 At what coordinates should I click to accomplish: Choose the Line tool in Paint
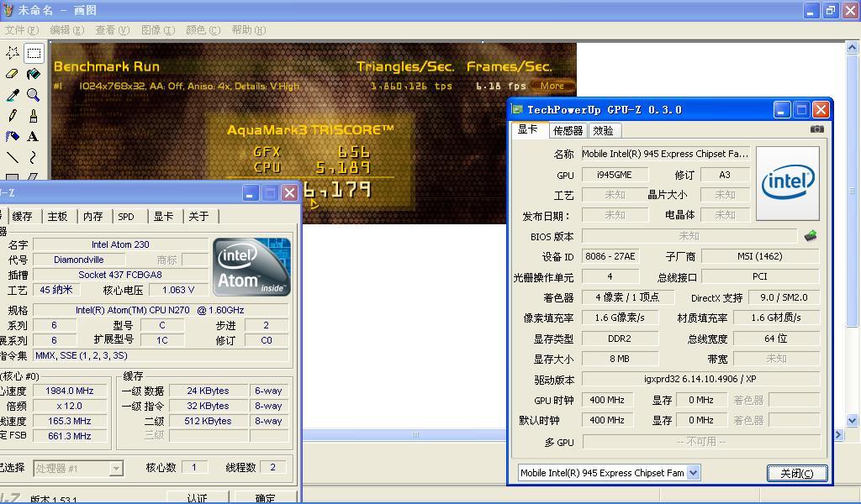[13, 157]
